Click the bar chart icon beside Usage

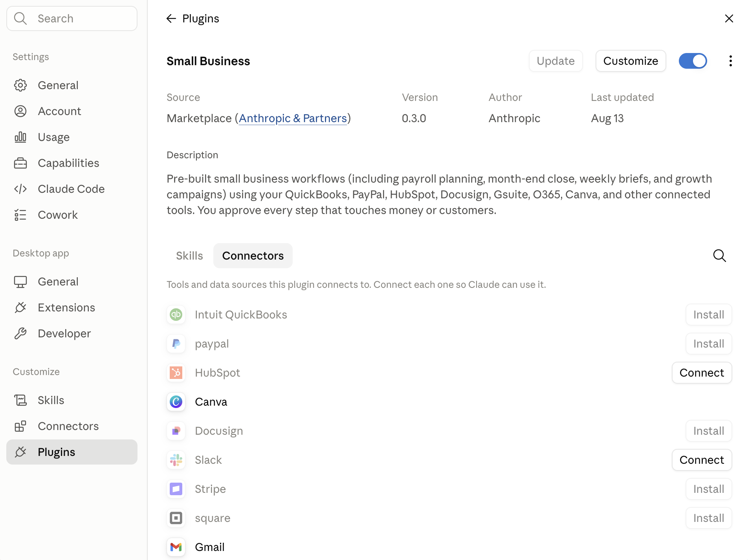20,137
